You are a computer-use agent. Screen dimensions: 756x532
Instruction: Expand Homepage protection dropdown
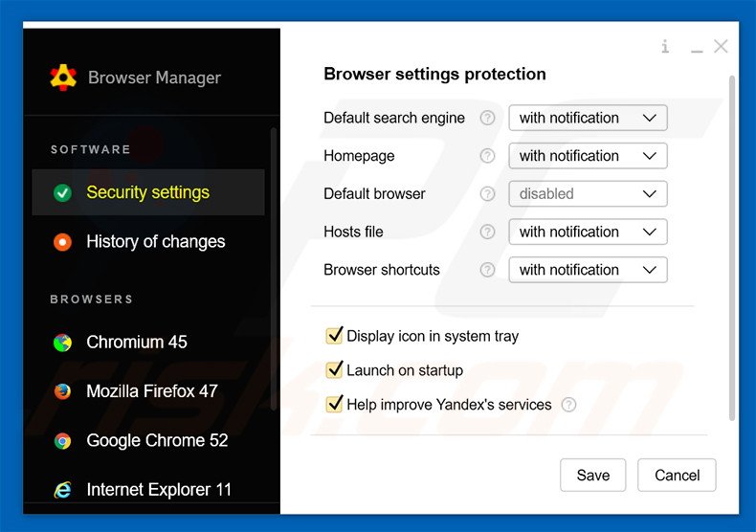pos(588,156)
